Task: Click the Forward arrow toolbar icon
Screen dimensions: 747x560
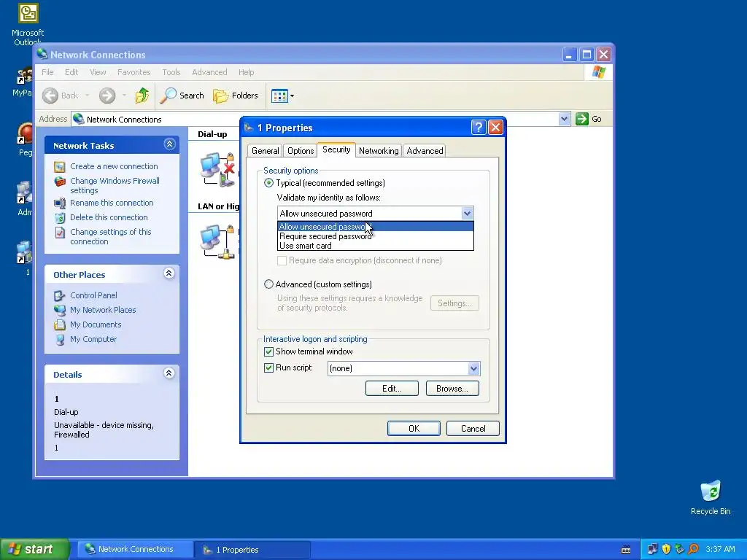Action: click(107, 96)
